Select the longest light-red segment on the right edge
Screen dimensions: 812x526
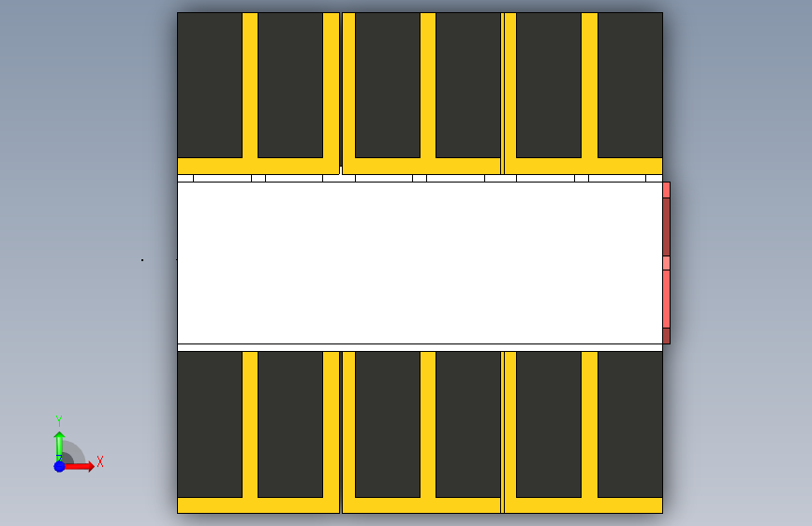click(x=667, y=299)
